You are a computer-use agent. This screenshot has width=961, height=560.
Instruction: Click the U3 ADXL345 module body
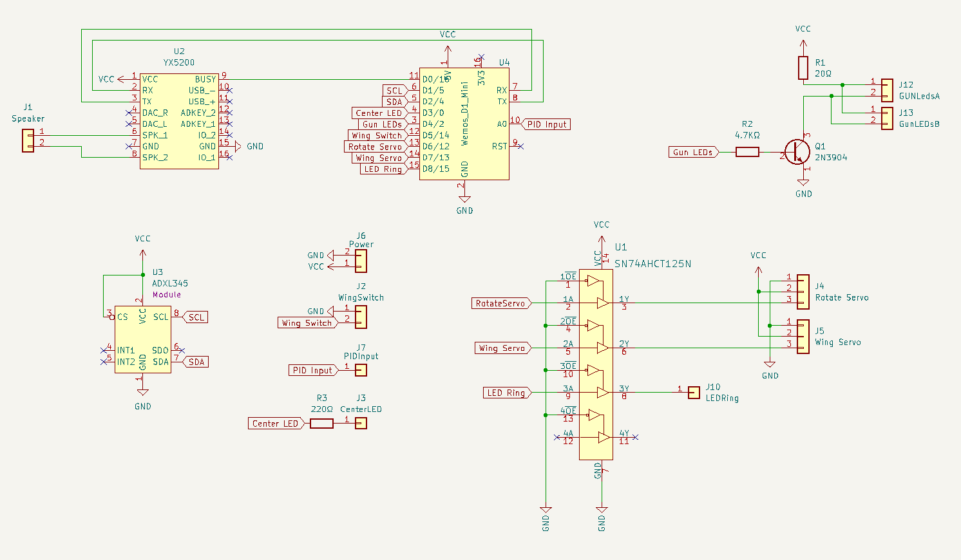(143, 339)
